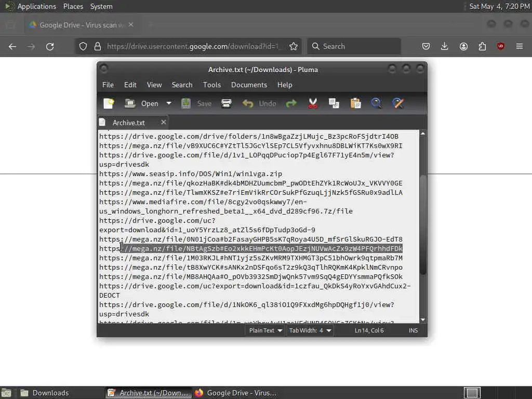Open the Plain Text syntax dropdown
Viewport: 532px width, 399px height.
(x=265, y=330)
